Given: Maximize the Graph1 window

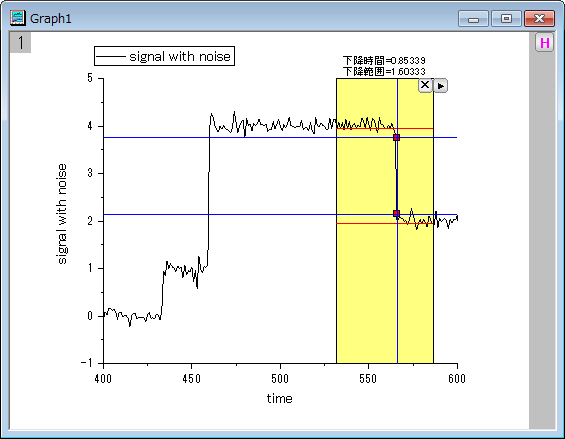Looking at the screenshot, I should [506, 19].
